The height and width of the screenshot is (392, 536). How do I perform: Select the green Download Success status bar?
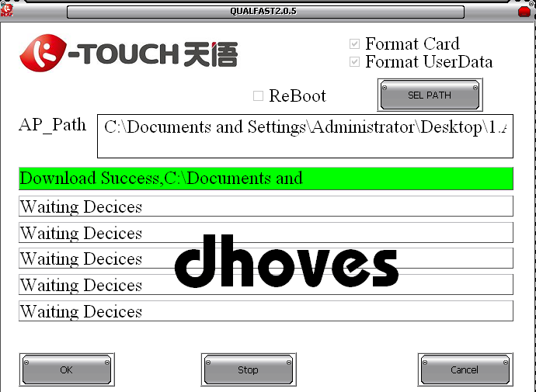(266, 179)
